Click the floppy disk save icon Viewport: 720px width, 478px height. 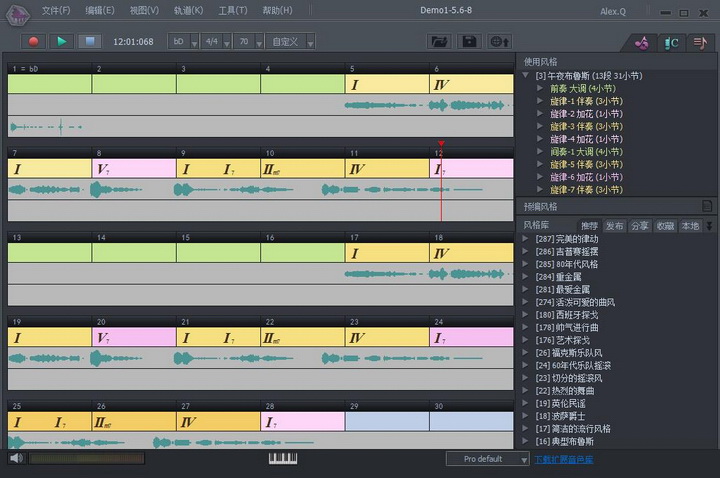469,41
